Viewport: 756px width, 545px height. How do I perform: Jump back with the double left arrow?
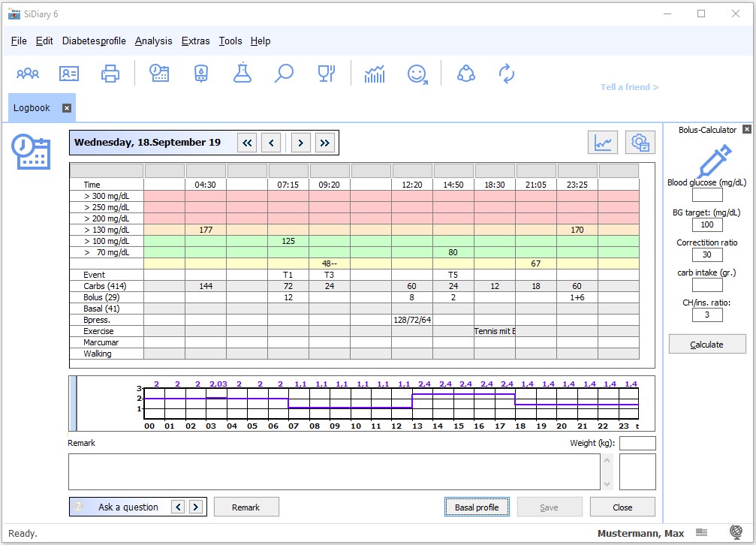pos(247,143)
